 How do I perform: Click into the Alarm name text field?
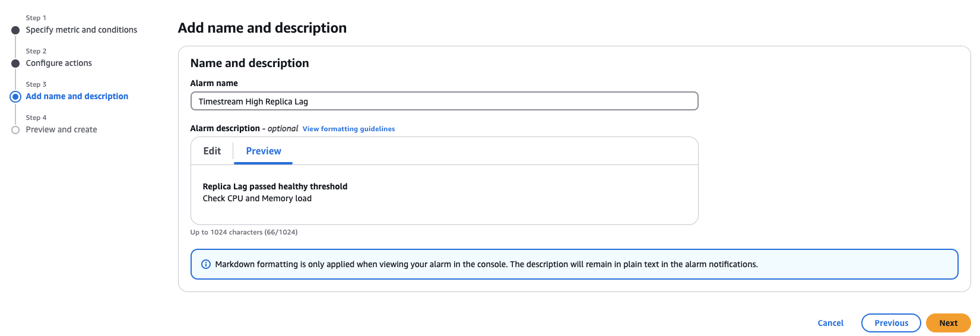(444, 102)
